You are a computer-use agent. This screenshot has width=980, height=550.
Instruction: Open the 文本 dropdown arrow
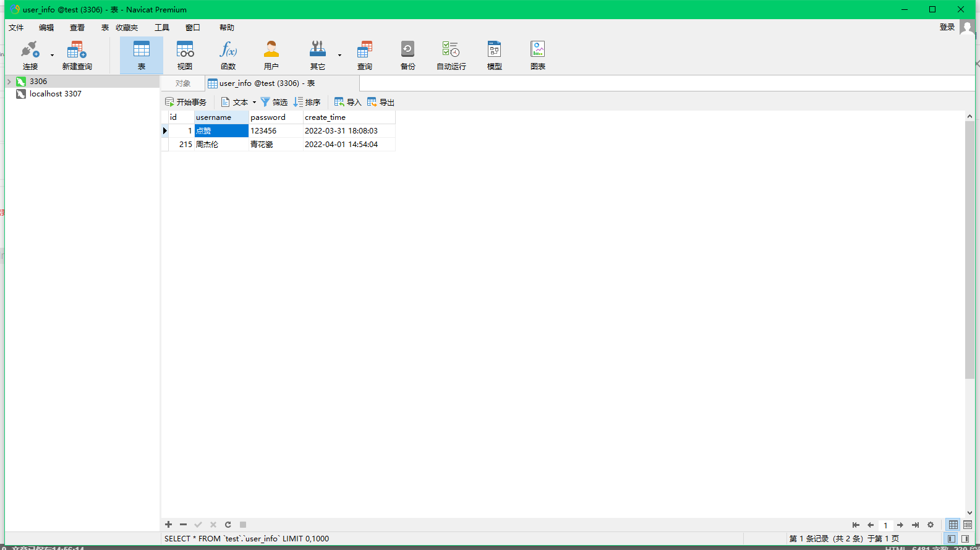point(254,103)
